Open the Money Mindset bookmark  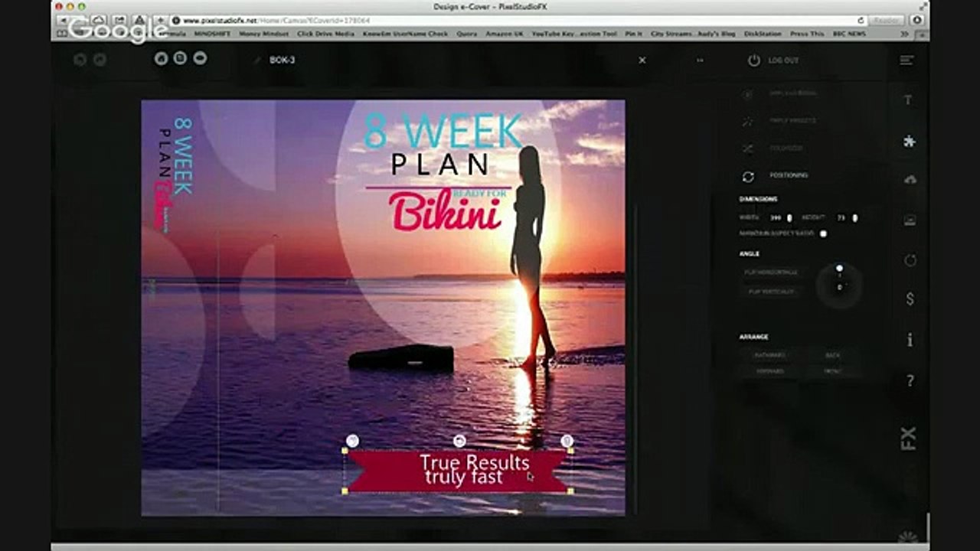[263, 34]
